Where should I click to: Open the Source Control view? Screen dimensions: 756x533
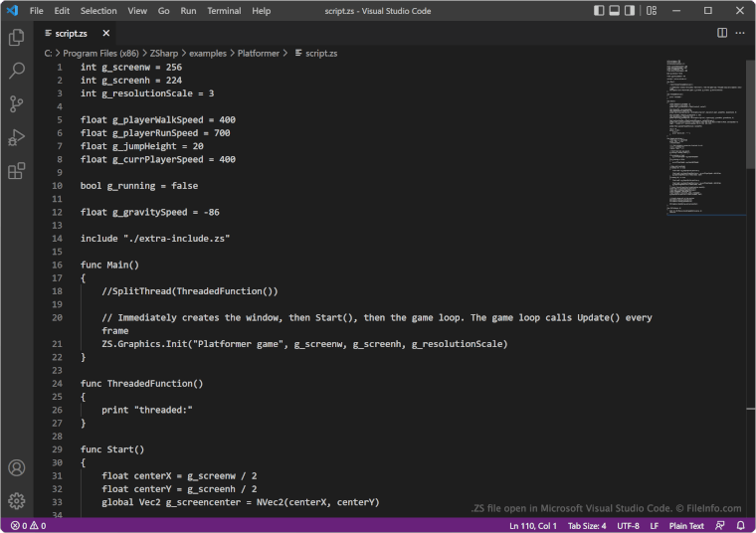[16, 104]
